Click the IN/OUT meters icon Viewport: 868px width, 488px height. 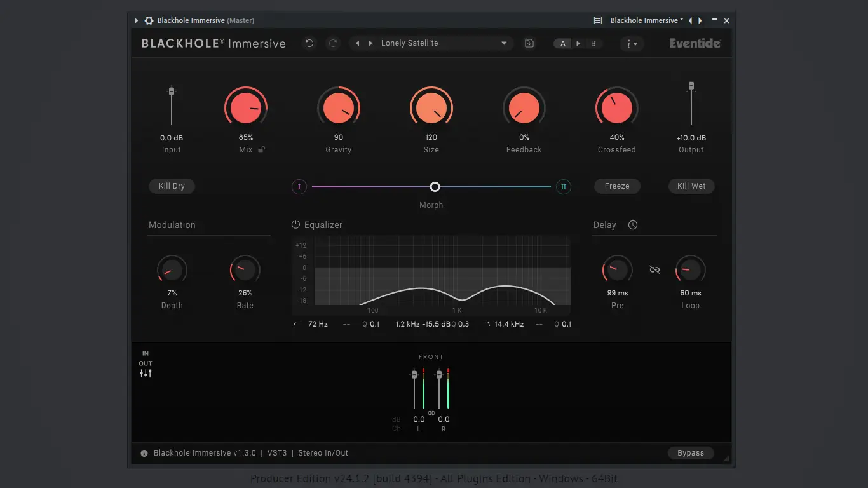[x=146, y=373]
